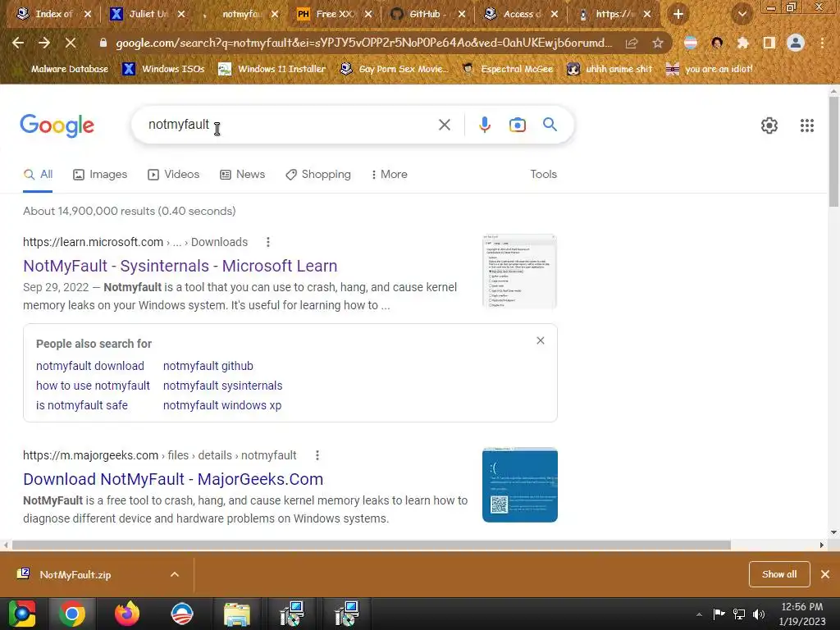The height and width of the screenshot is (630, 840).
Task: Open Firefox from the taskbar
Action: pos(127,614)
